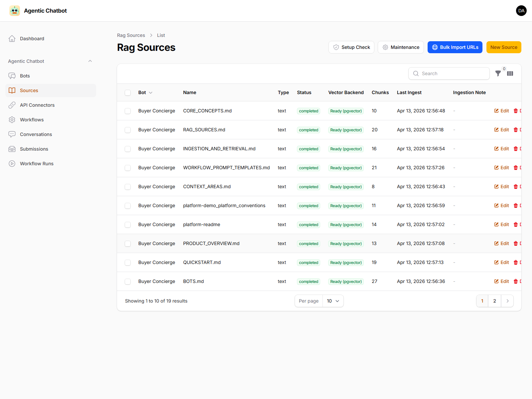Click the Dashboard home icon

12,39
